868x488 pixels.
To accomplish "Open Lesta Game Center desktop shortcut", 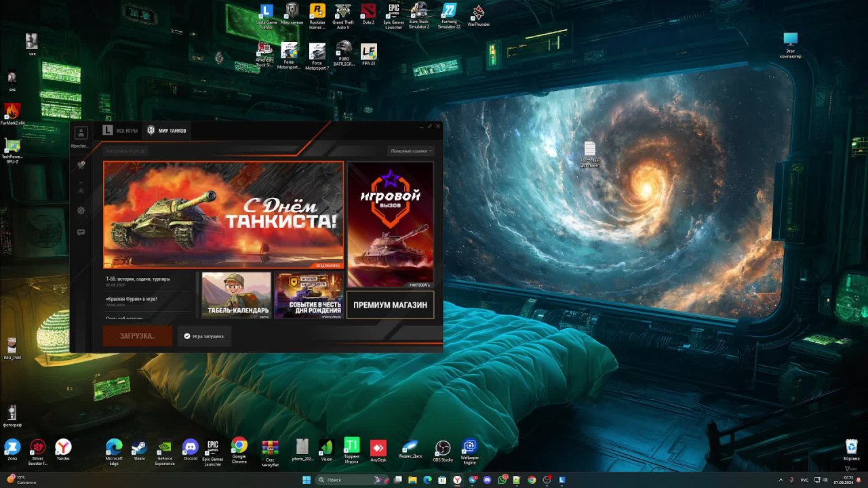I will point(267,16).
